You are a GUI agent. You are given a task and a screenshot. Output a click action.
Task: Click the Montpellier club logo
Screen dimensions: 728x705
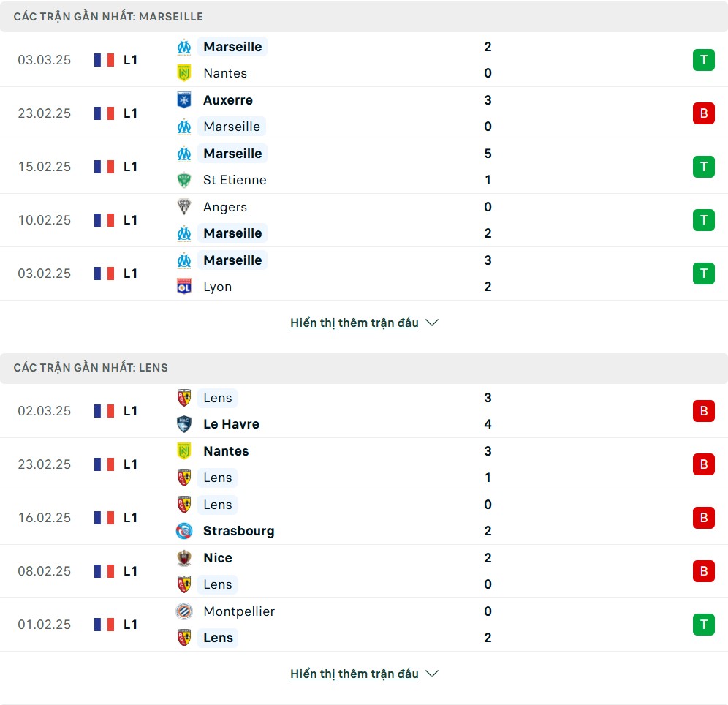[x=184, y=611]
